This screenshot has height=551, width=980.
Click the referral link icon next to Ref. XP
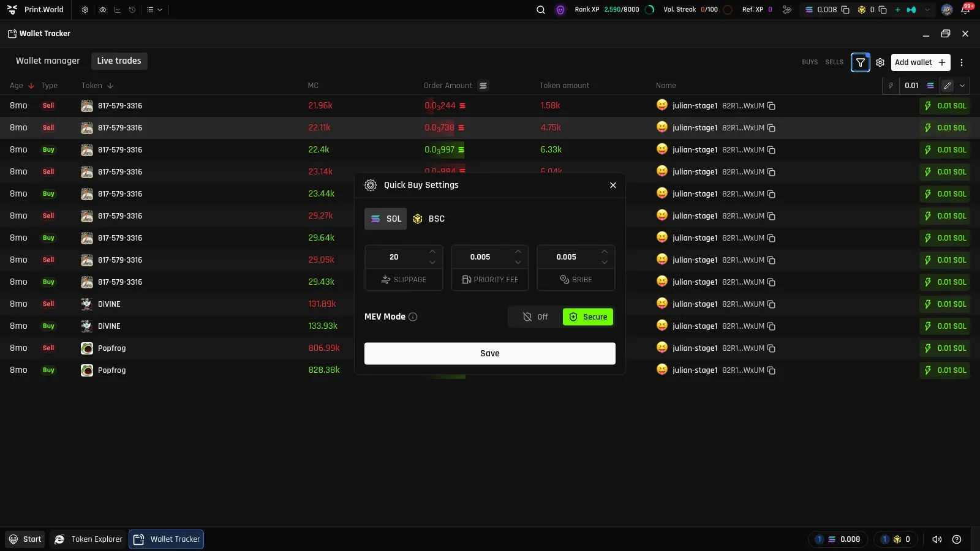787,10
